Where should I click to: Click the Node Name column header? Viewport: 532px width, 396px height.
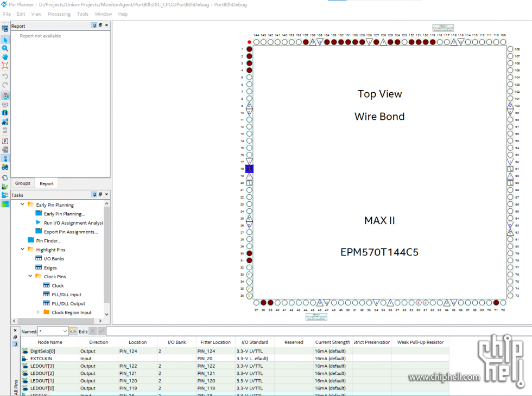(x=50, y=342)
